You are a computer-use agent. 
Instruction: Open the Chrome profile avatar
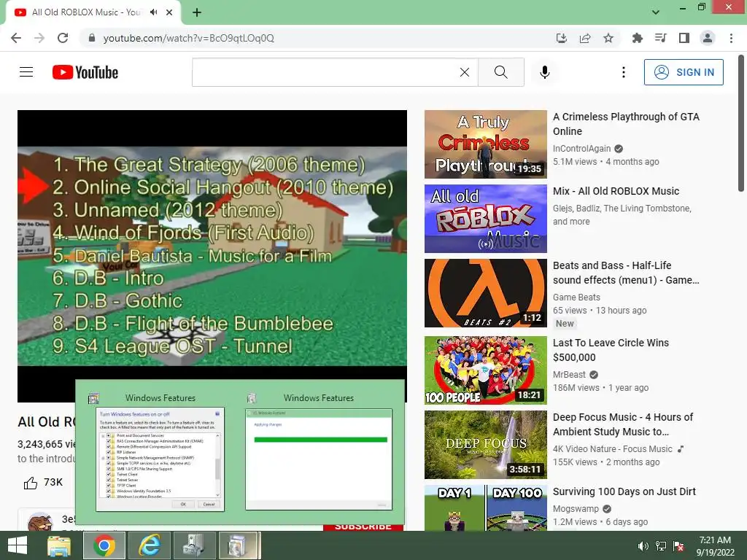pos(708,38)
